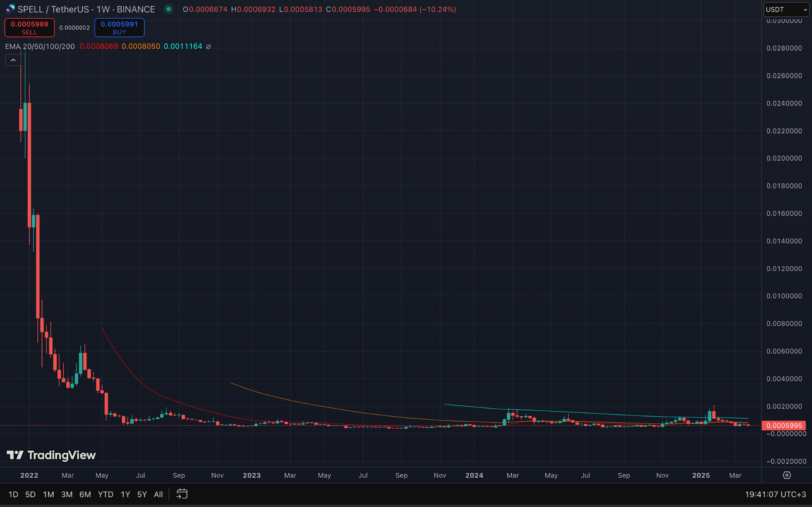Select the 1Y time range
This screenshot has width=812, height=507.
(125, 494)
